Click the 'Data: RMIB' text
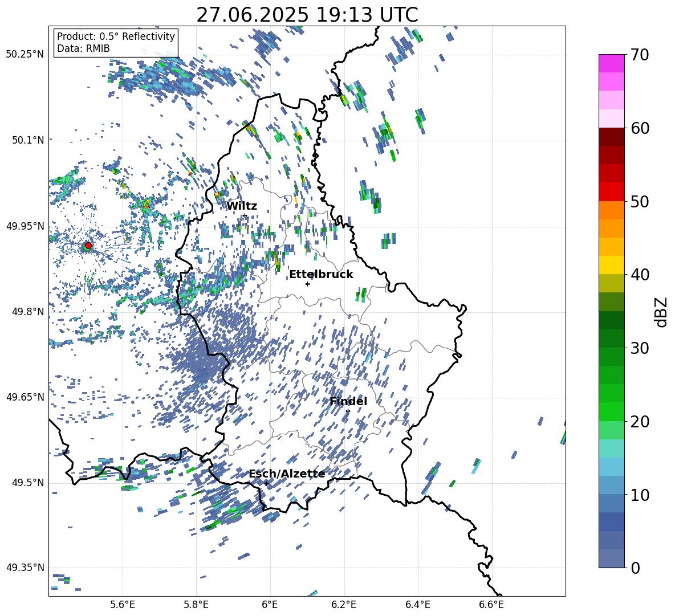675x616 pixels. click(x=83, y=48)
